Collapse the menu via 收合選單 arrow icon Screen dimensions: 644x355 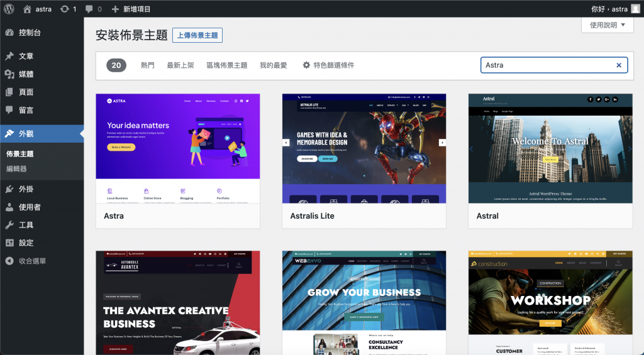9,261
